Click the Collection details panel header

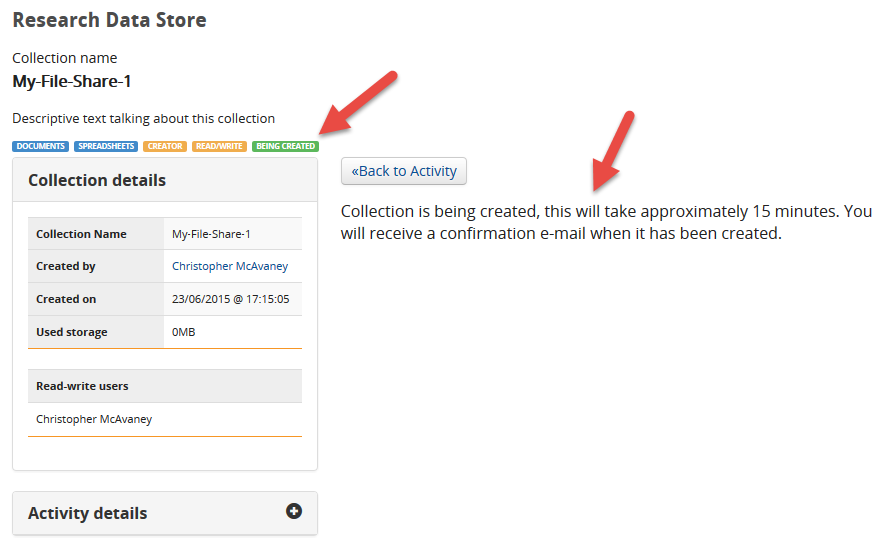pos(165,180)
